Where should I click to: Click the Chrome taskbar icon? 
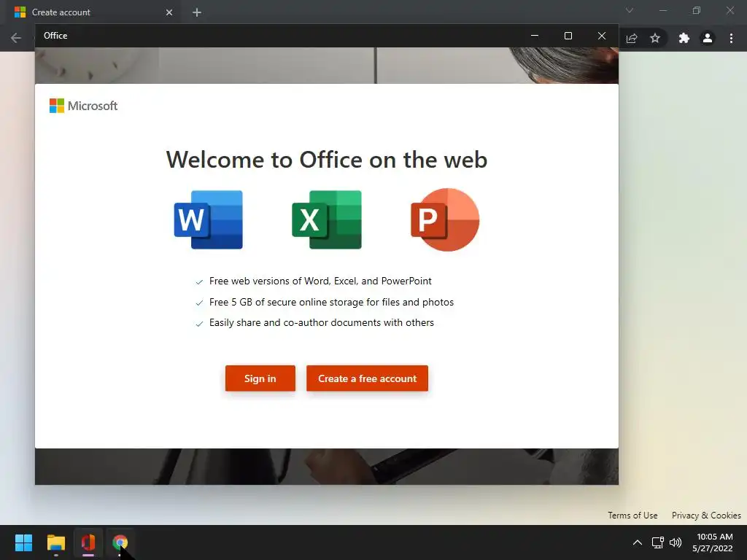120,542
